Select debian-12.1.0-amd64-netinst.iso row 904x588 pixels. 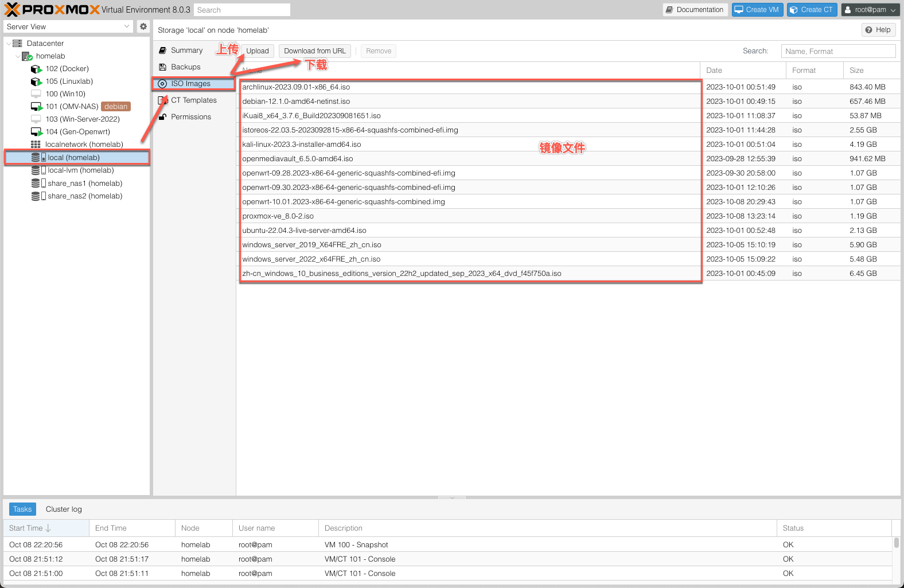[568, 102]
